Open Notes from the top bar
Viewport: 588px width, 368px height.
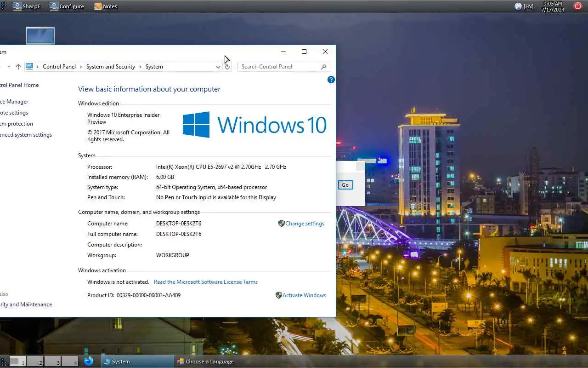pyautogui.click(x=106, y=6)
